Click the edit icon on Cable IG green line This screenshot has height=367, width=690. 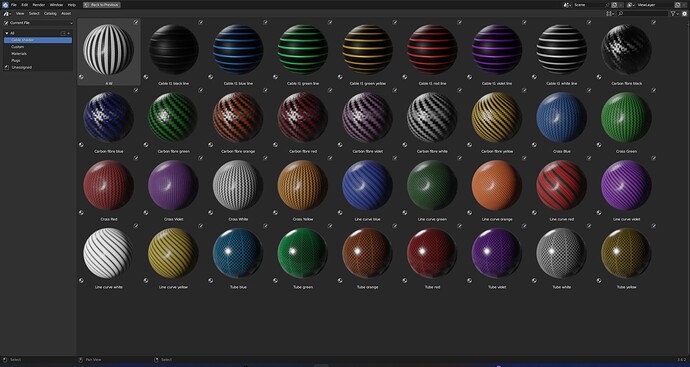tap(330, 22)
